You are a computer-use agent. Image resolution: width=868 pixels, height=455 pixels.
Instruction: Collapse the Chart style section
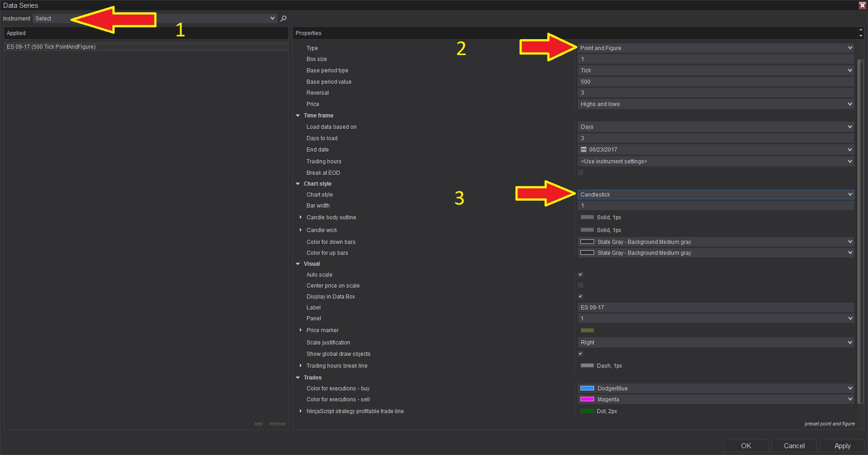coord(298,184)
